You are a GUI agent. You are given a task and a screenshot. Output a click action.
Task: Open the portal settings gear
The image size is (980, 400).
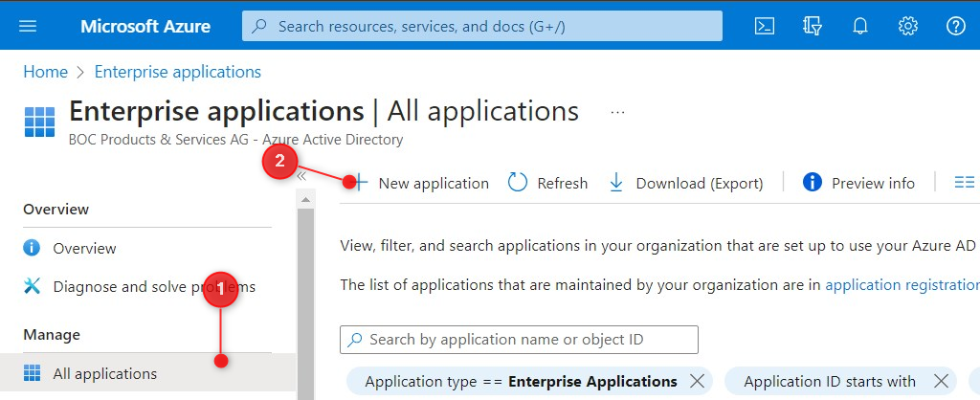point(908,26)
